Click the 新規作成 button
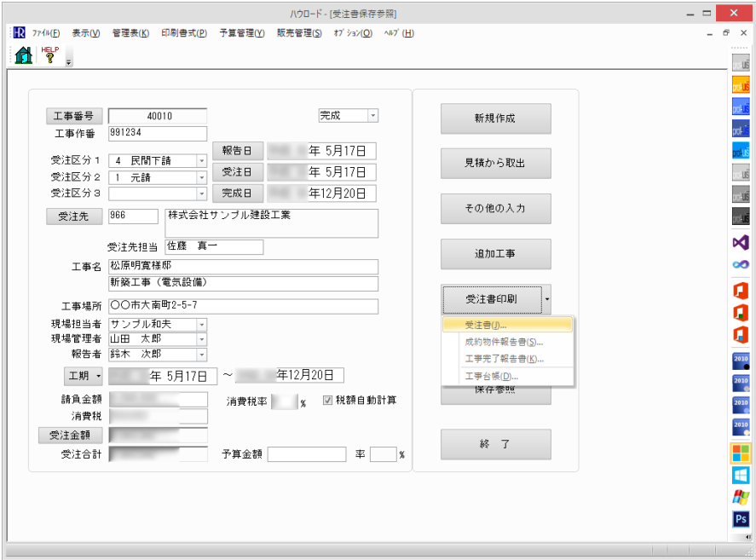756x560 pixels. click(495, 118)
